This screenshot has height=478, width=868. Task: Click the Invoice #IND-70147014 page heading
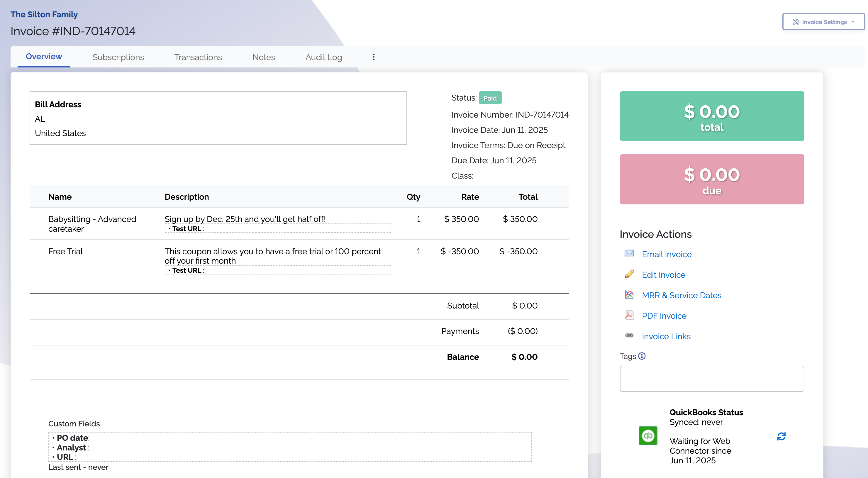(x=73, y=31)
